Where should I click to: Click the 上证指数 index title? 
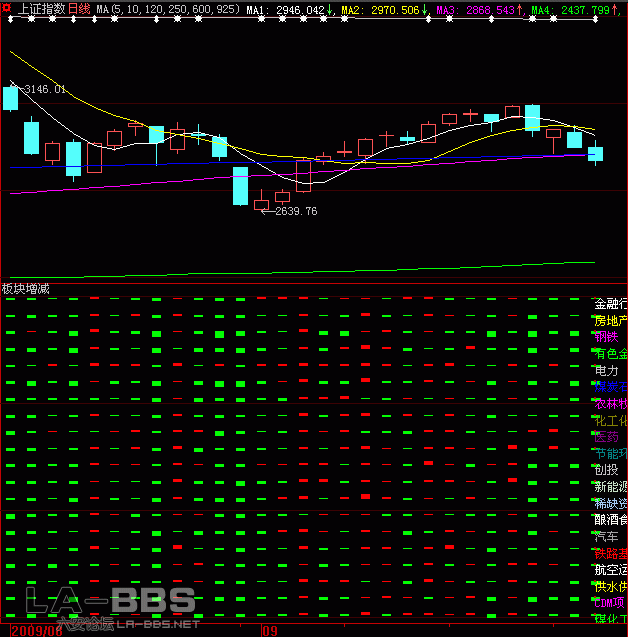click(x=41, y=9)
